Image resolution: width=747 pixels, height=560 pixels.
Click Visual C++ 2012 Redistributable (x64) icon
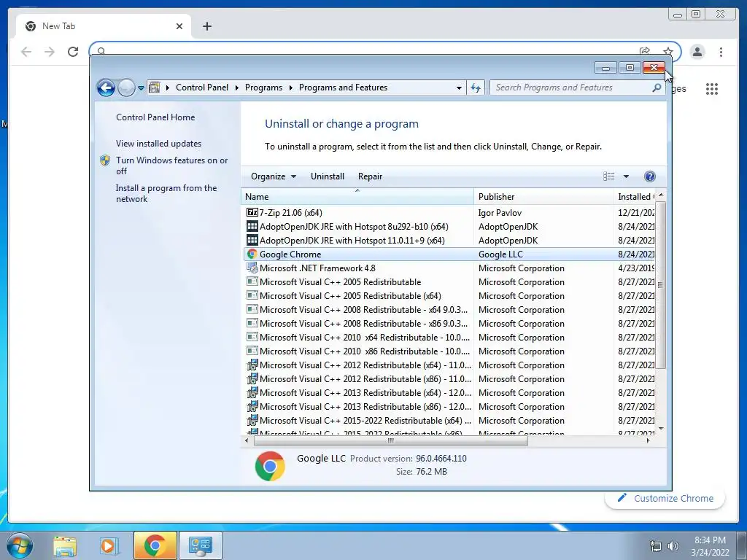(x=252, y=365)
